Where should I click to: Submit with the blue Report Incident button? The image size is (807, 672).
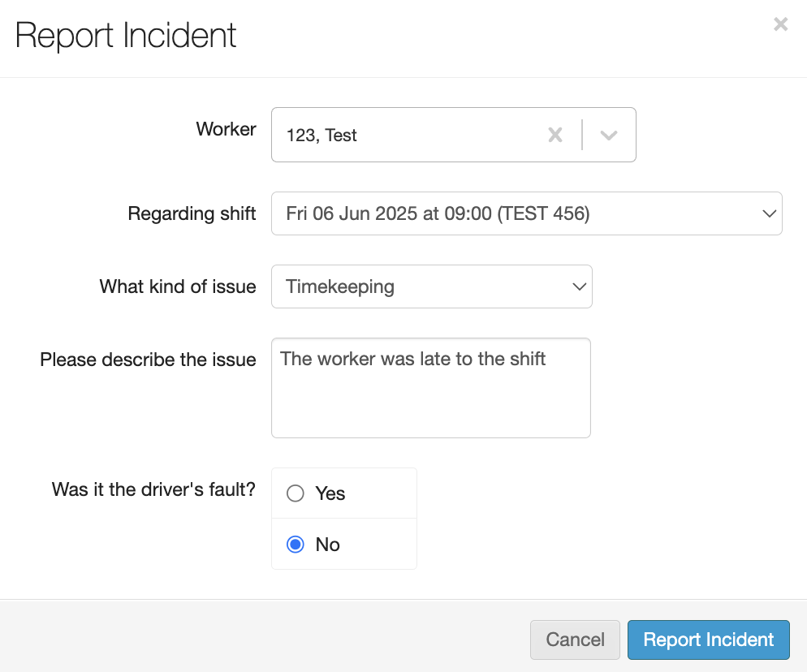708,640
